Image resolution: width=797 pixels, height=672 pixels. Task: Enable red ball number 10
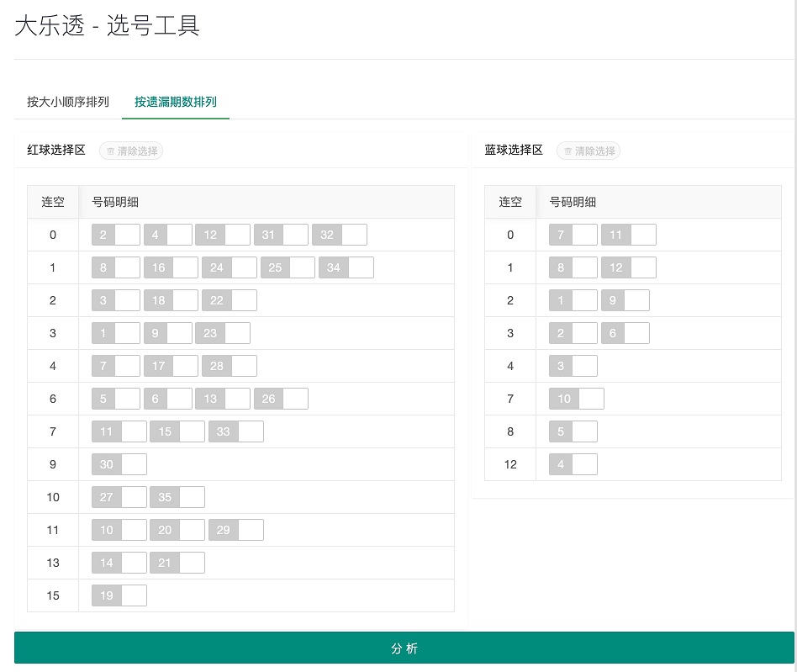tap(119, 530)
